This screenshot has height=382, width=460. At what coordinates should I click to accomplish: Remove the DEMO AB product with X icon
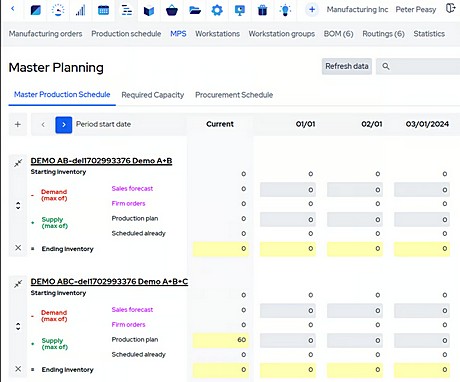[18, 248]
